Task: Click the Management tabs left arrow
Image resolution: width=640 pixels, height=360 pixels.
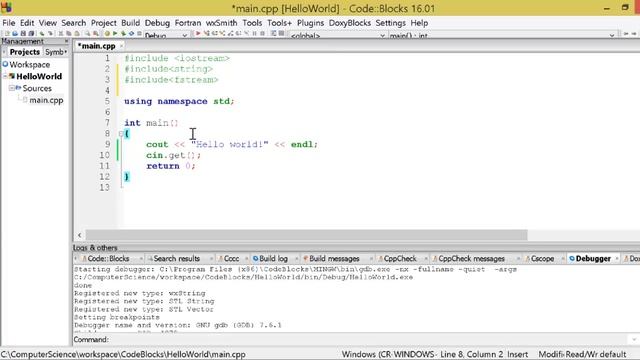Action: (4, 52)
